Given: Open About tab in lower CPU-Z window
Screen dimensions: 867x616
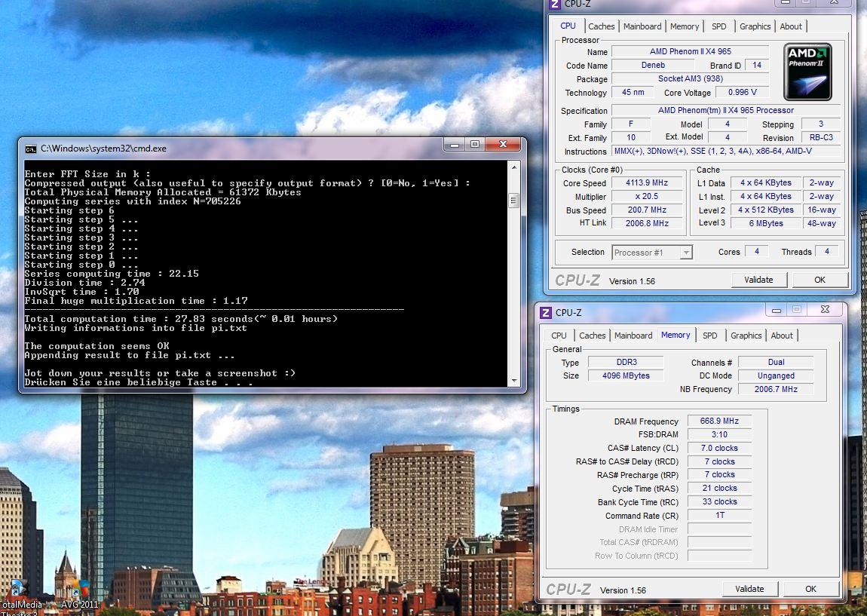Looking at the screenshot, I should point(782,336).
